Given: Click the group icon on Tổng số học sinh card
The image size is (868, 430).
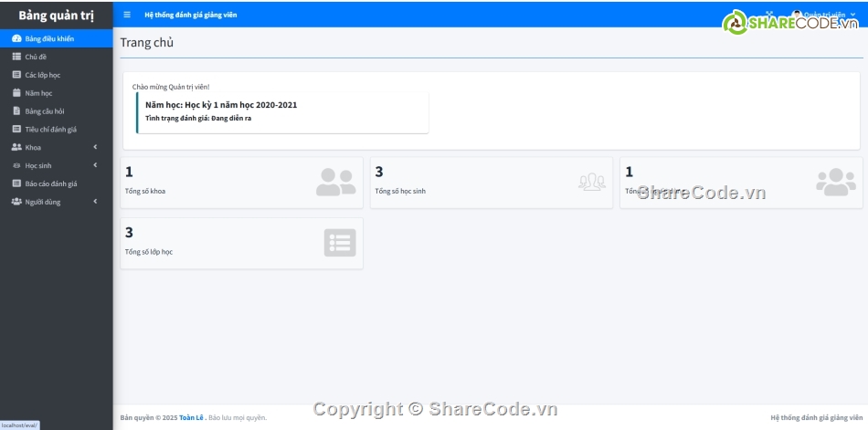Looking at the screenshot, I should click(591, 182).
